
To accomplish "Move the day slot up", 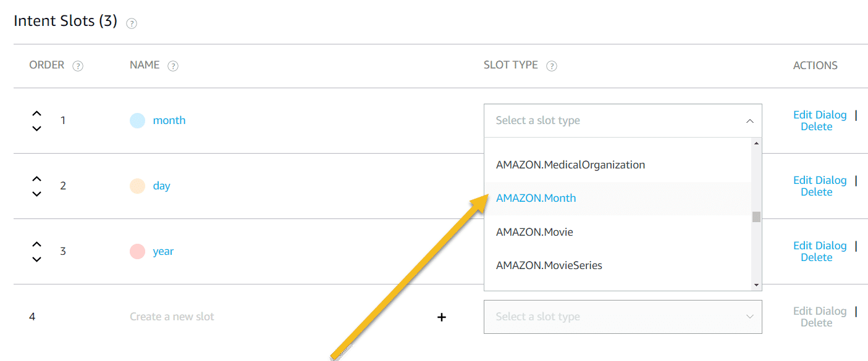I will pos(37,179).
